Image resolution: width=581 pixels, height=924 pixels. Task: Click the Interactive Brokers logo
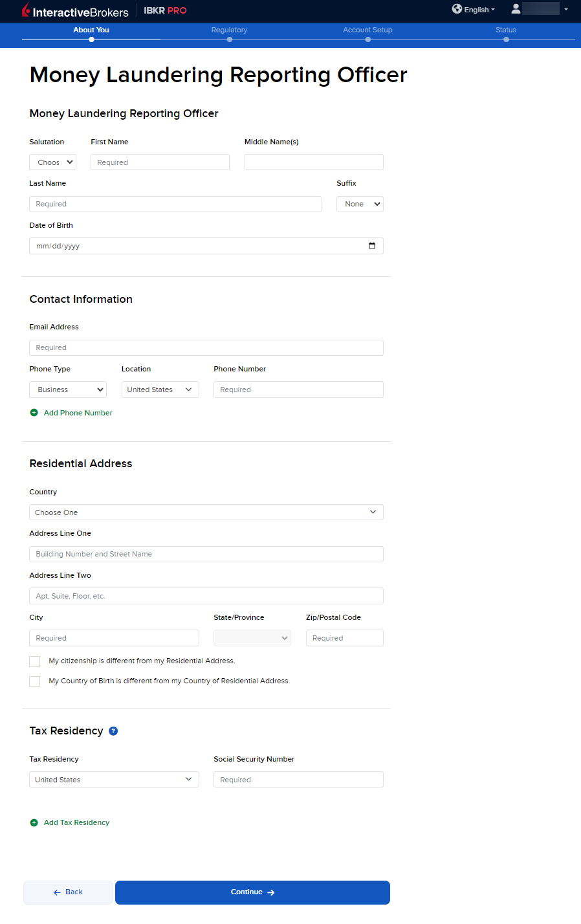[75, 11]
